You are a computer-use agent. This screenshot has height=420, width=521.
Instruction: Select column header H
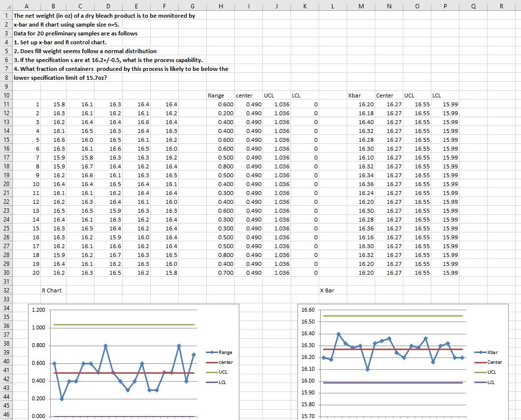click(x=221, y=6)
